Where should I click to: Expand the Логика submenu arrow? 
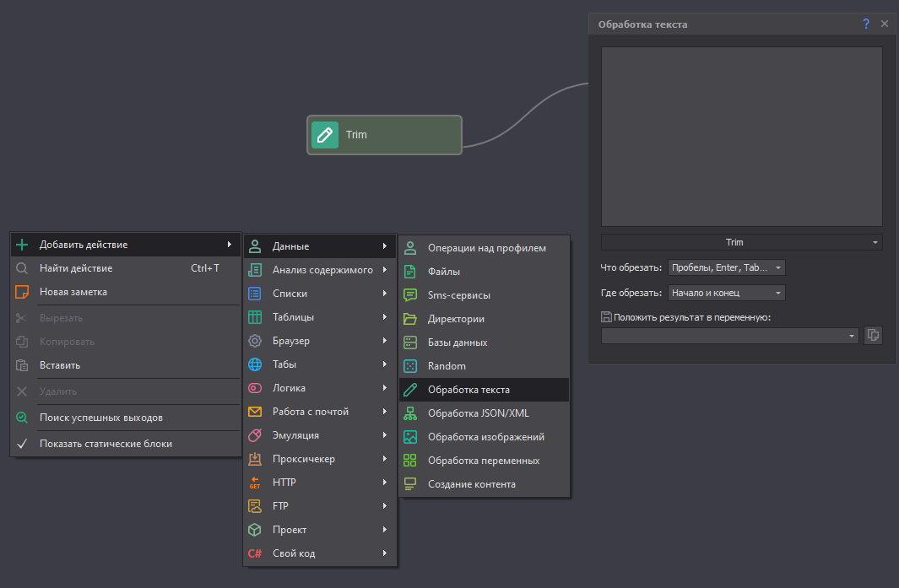pyautogui.click(x=385, y=388)
